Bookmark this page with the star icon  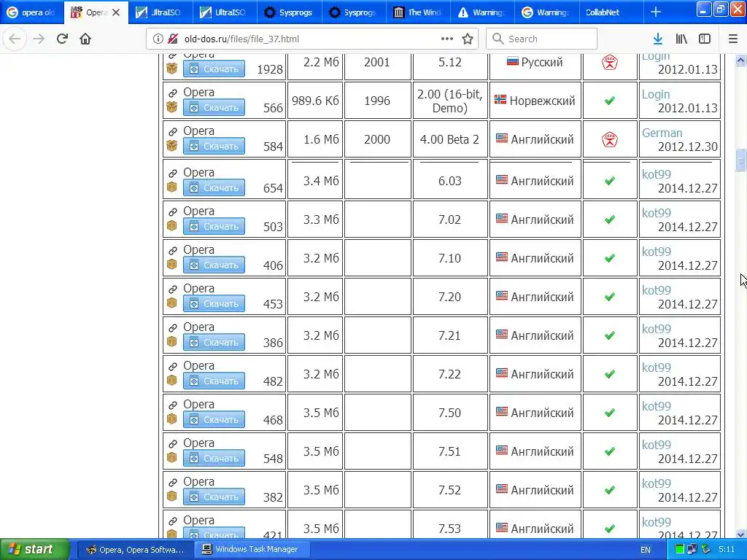468,39
